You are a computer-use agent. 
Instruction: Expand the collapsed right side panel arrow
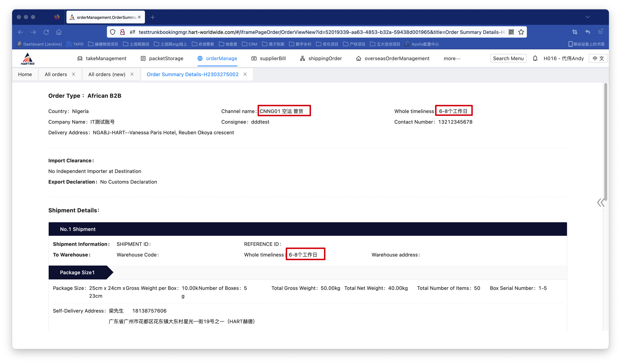tap(601, 203)
